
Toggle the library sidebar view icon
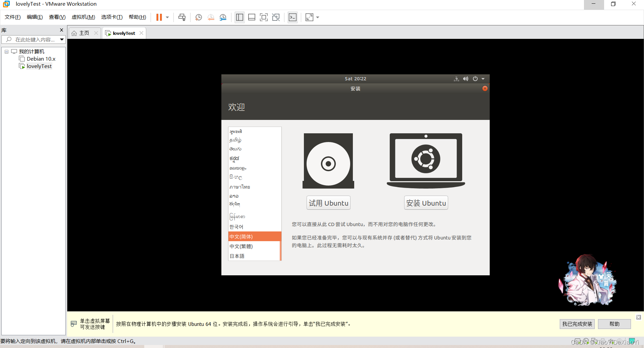tap(239, 17)
